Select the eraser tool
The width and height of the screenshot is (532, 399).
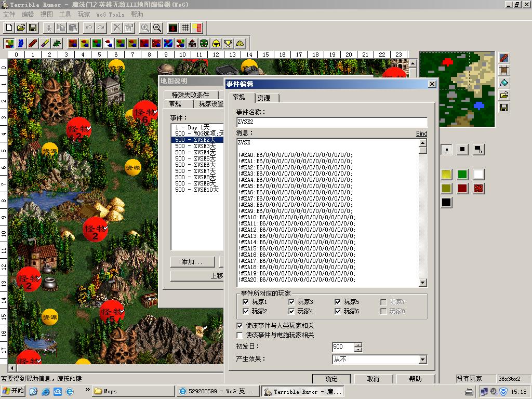pyautogui.click(x=45, y=44)
